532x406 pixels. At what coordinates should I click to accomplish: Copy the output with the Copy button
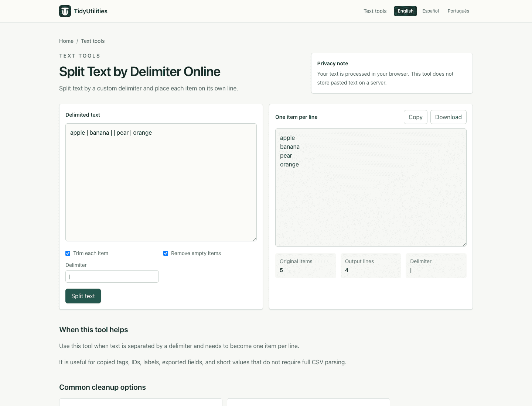click(x=416, y=117)
